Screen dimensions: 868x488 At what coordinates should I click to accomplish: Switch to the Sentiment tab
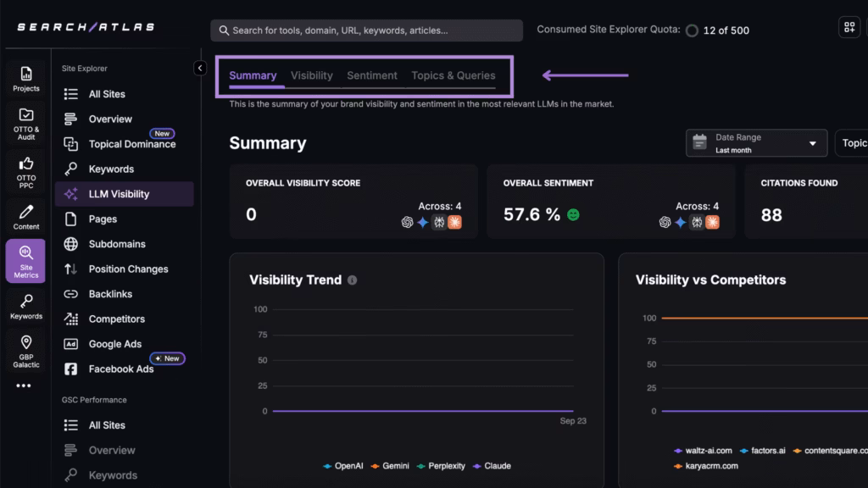(x=372, y=75)
